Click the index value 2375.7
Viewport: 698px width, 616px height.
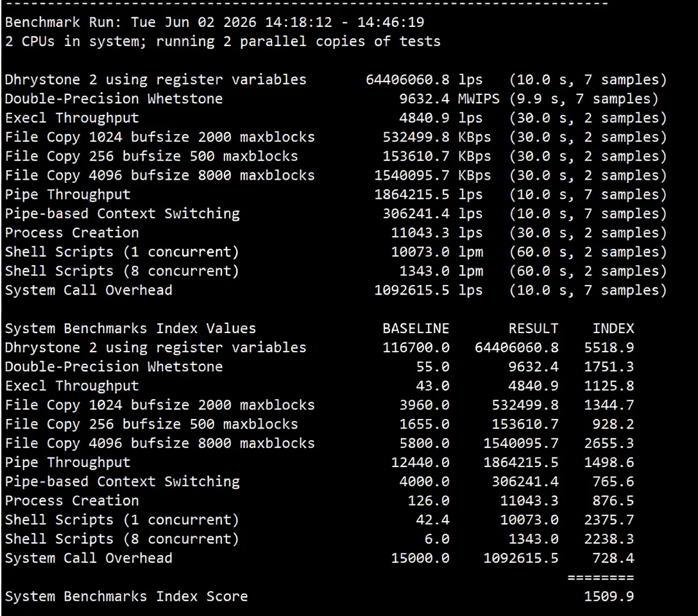tap(609, 520)
